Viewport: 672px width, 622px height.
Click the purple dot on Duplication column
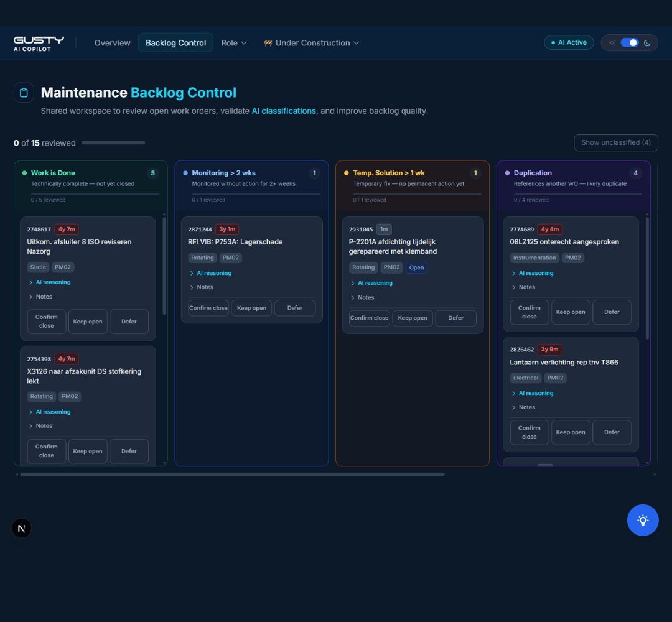(506, 173)
